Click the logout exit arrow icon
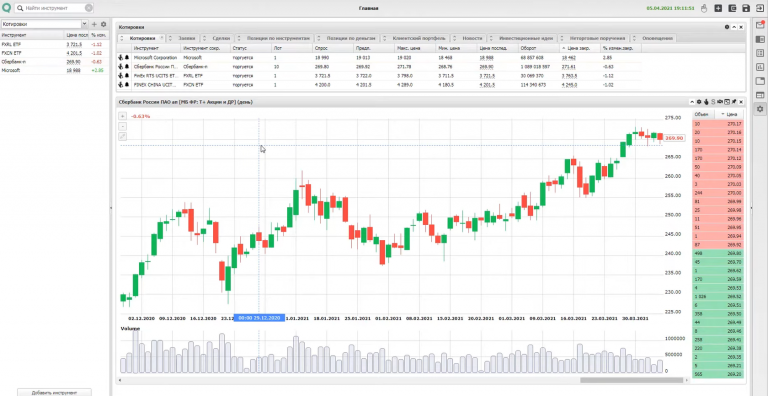The image size is (768, 396). pos(759,8)
